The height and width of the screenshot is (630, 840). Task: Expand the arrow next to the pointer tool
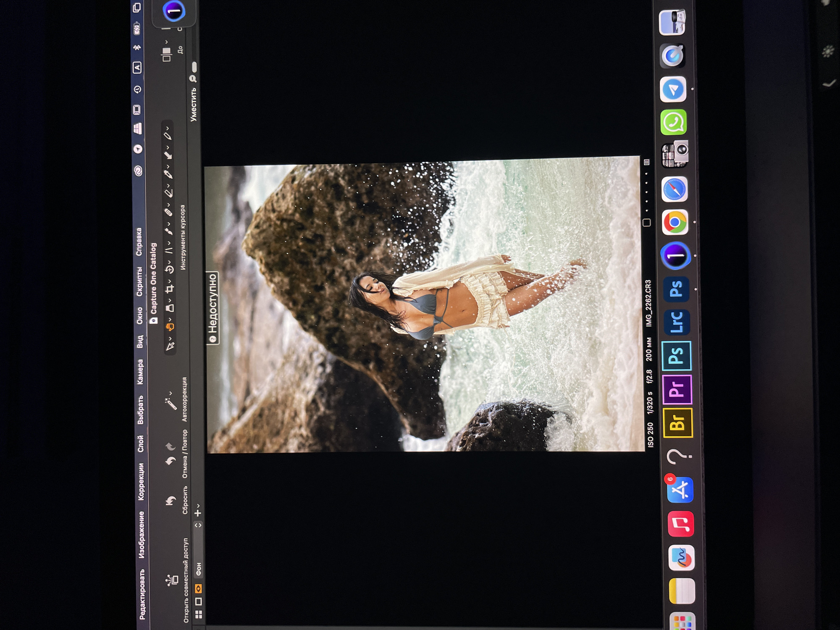(x=170, y=338)
